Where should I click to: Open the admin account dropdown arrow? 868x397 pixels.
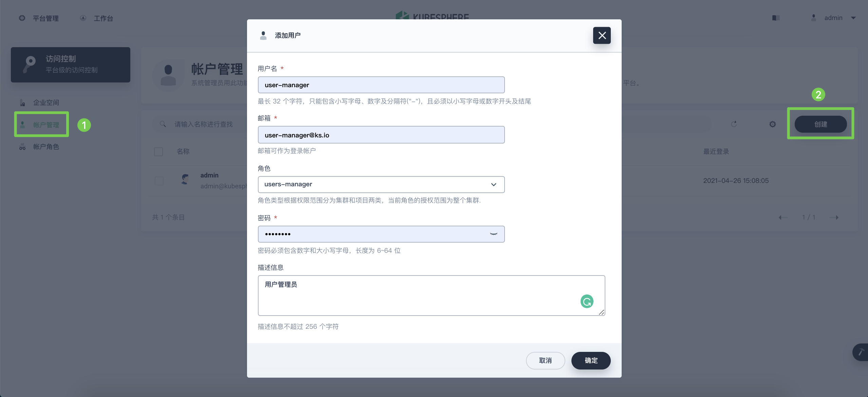[x=853, y=18]
